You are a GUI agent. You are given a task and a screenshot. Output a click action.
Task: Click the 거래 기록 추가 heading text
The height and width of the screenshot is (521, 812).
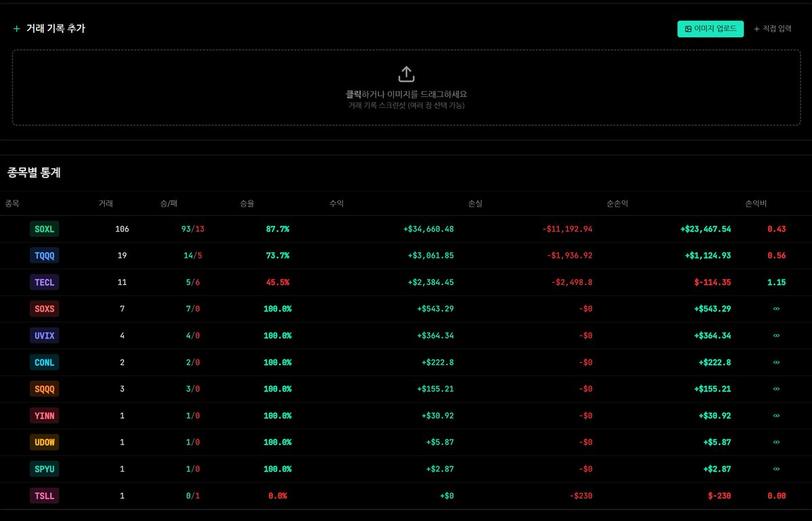56,28
